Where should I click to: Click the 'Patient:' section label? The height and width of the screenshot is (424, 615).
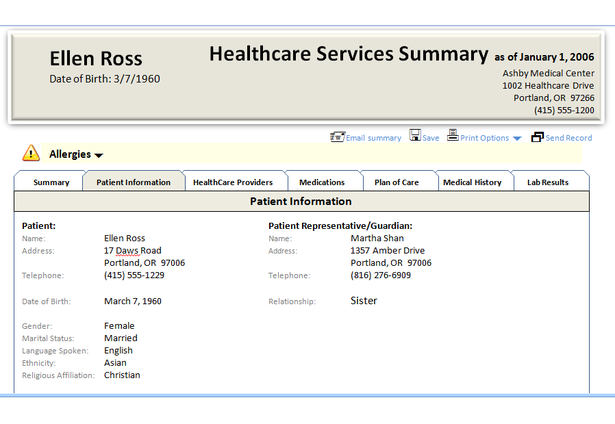click(39, 226)
